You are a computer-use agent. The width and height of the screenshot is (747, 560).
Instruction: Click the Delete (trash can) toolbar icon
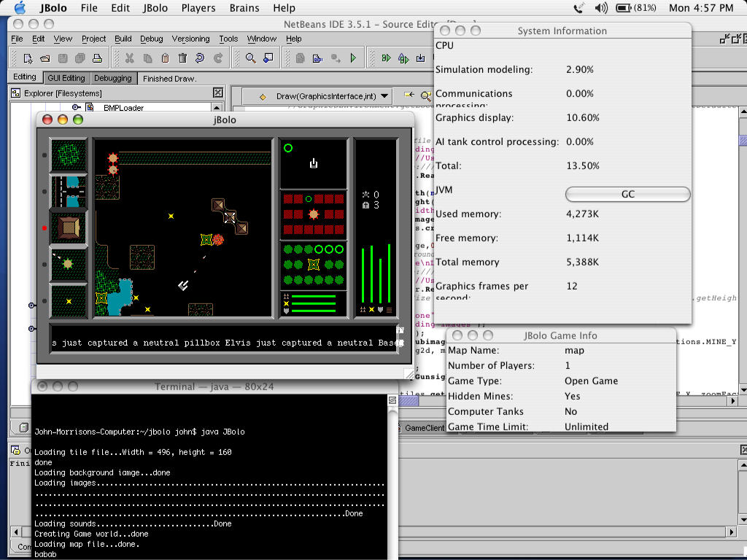pos(182,58)
